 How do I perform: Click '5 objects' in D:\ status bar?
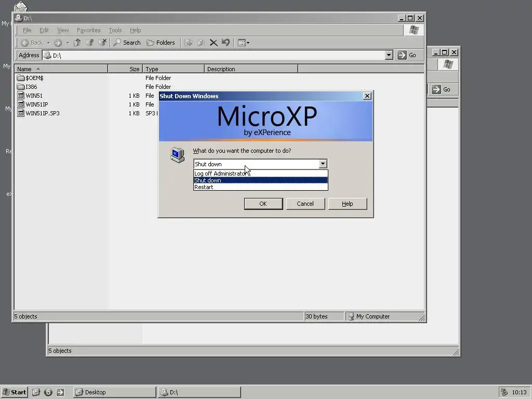point(26,316)
